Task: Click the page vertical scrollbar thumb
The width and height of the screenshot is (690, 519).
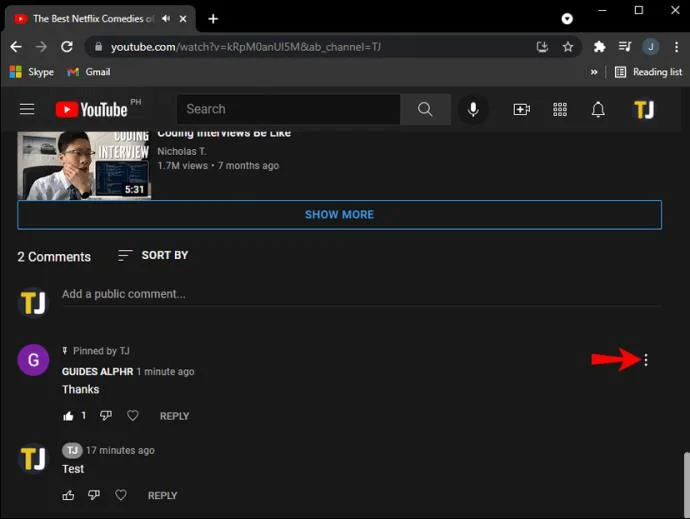Action: coord(686,483)
